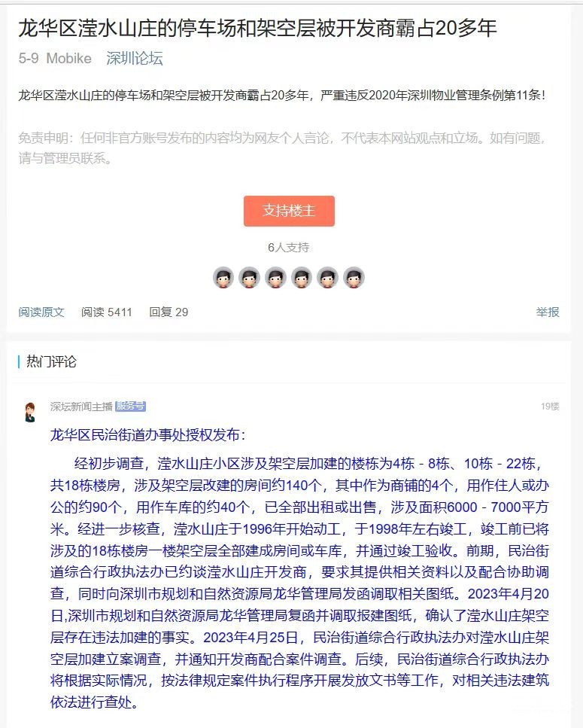This screenshot has width=583, height=728.
Task: Select the second supporter avatar in the row
Action: tap(249, 278)
